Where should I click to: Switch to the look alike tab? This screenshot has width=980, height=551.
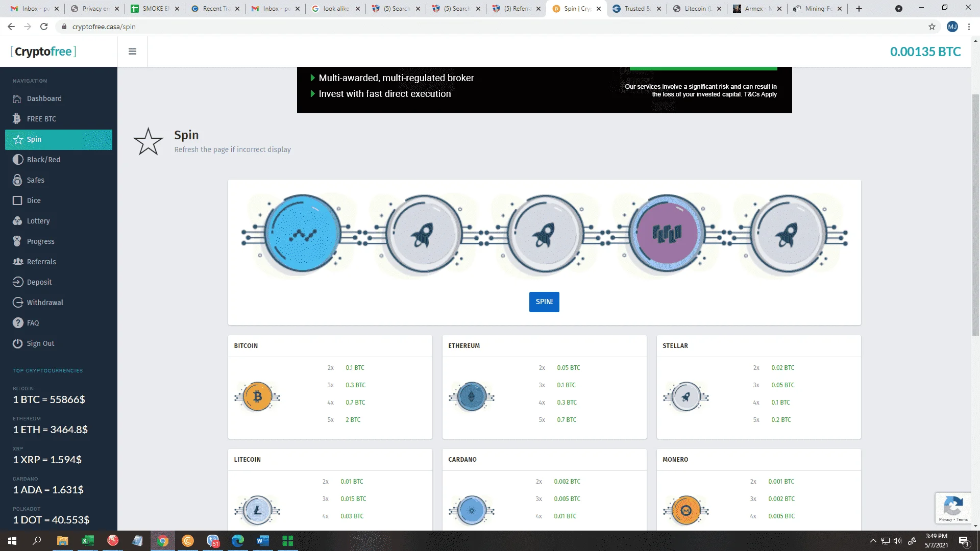click(336, 9)
